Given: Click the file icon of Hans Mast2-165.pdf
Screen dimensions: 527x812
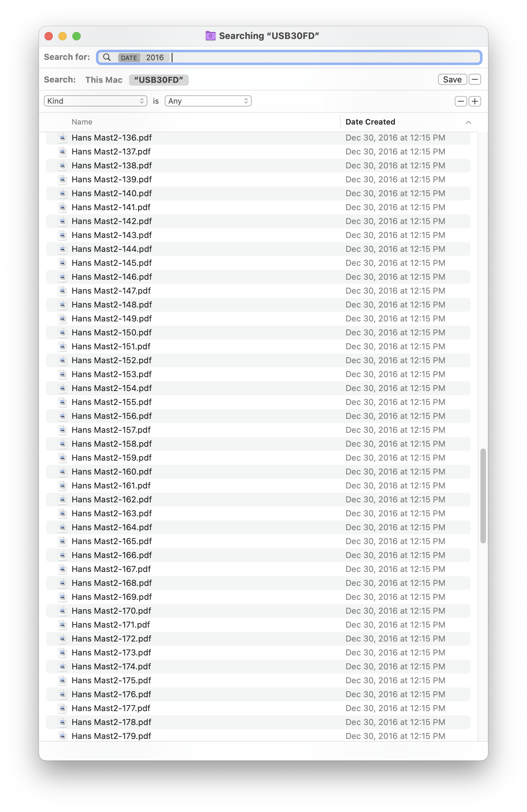Looking at the screenshot, I should (63, 541).
